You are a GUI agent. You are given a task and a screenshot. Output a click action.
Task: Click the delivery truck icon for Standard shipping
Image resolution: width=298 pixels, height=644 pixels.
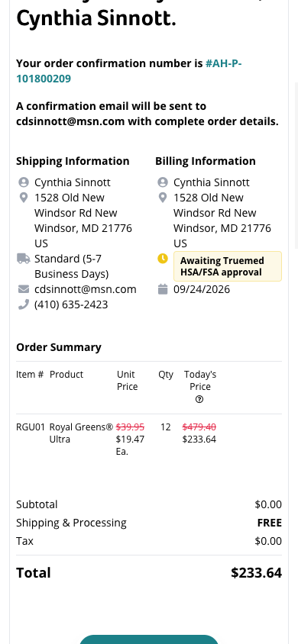[x=24, y=259]
